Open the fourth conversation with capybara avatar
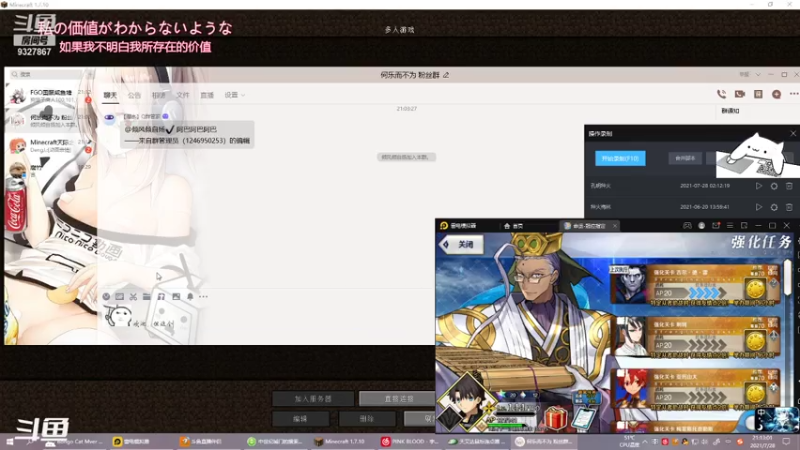This screenshot has height=450, width=800. tap(49, 170)
